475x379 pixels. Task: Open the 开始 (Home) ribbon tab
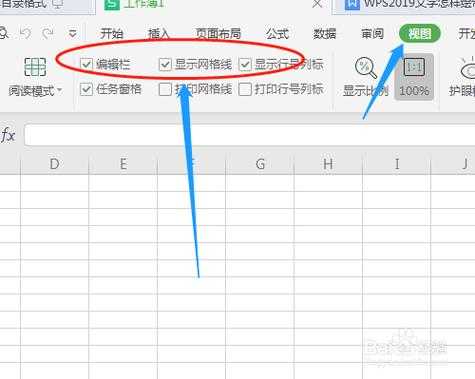click(112, 34)
